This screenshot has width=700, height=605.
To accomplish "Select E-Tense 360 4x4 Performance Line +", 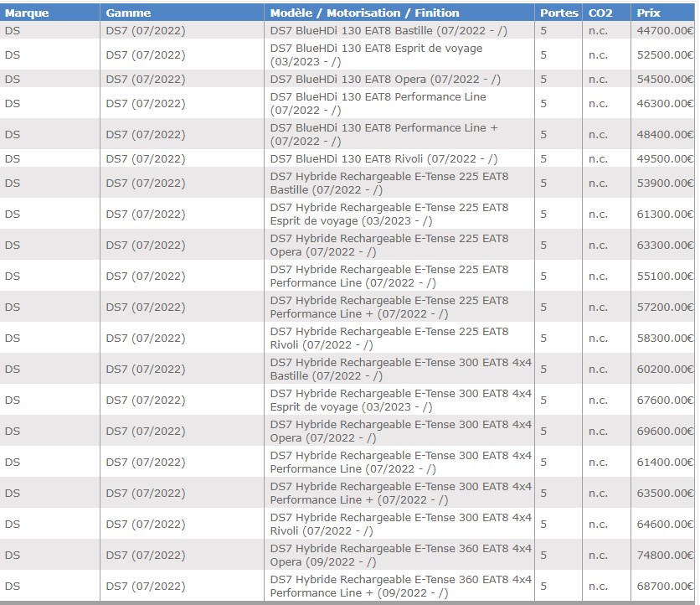I will coord(401,586).
